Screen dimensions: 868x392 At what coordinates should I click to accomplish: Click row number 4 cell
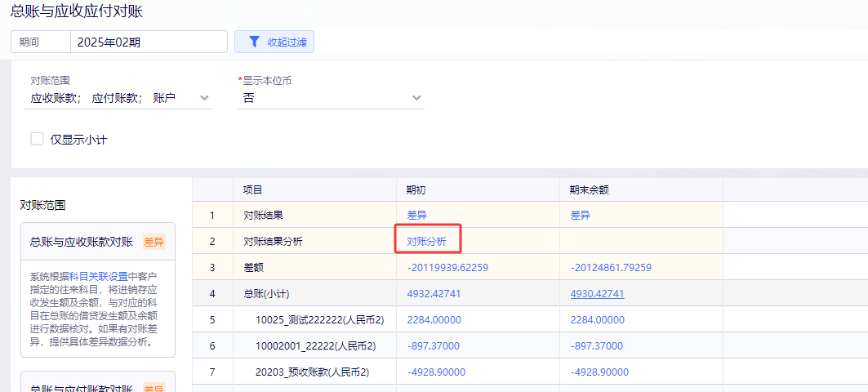(212, 293)
